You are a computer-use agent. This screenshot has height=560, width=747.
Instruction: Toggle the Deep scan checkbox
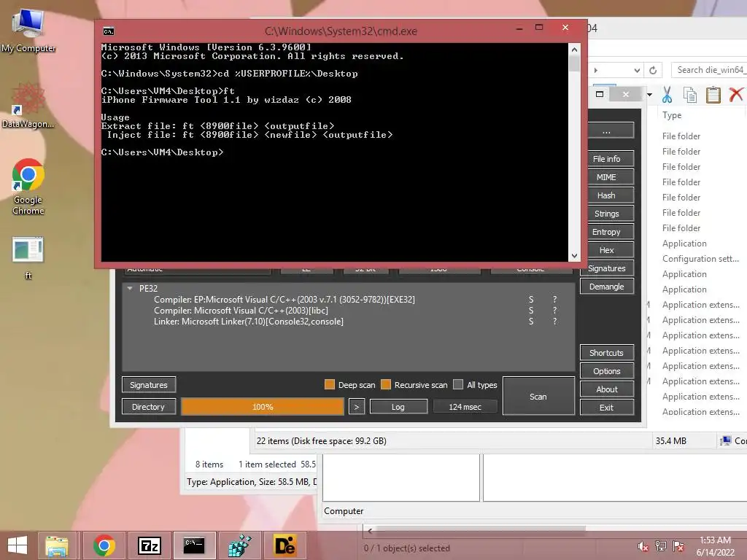tap(329, 385)
